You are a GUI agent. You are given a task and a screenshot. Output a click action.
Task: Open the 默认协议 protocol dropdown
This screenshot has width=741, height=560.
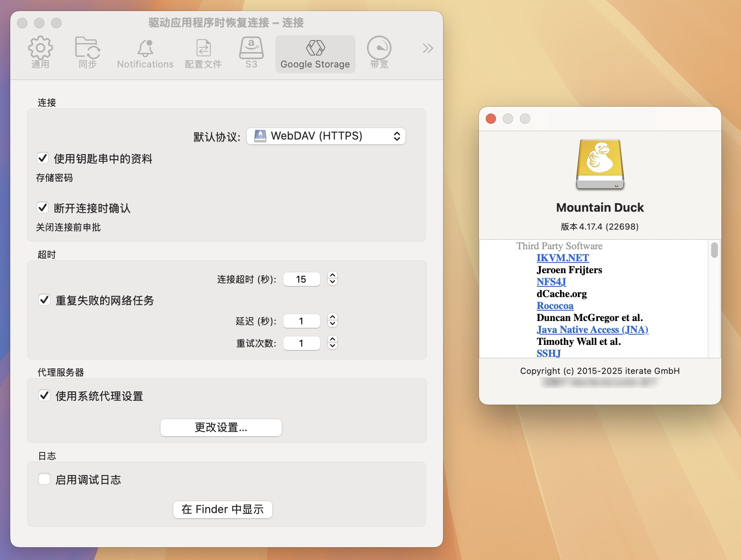click(326, 136)
